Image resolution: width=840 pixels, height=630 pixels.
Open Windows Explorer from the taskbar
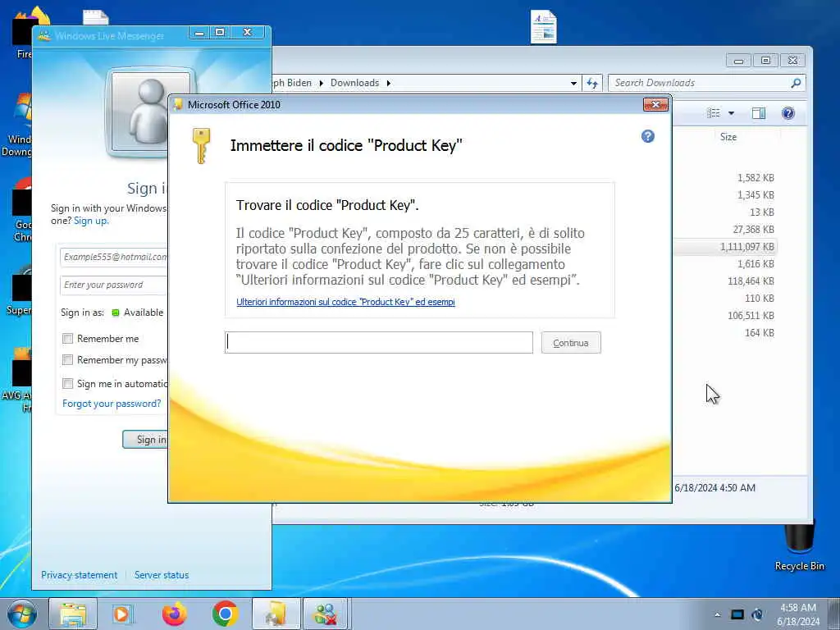point(73,614)
